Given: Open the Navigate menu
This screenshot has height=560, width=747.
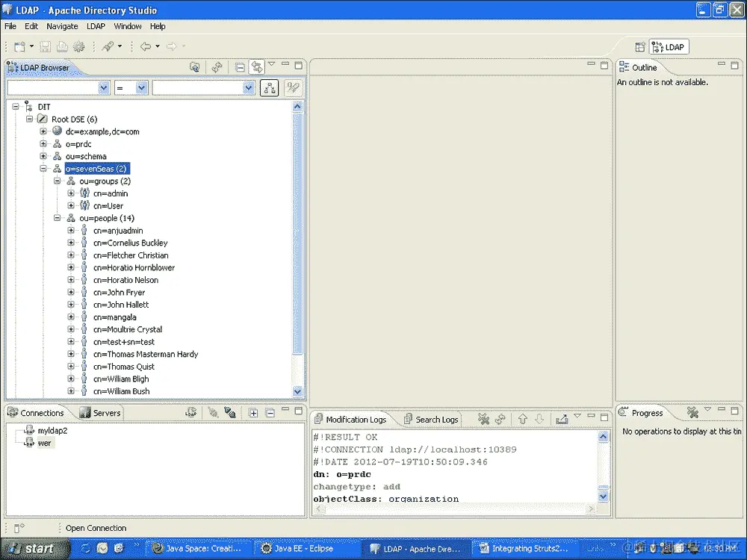Looking at the screenshot, I should (x=63, y=26).
